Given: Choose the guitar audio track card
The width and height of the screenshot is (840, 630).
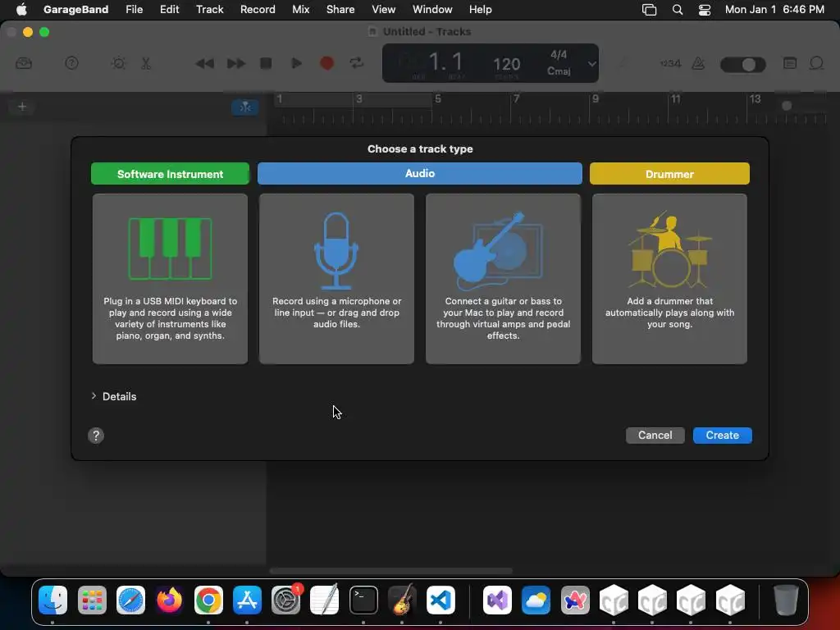Looking at the screenshot, I should [503, 279].
